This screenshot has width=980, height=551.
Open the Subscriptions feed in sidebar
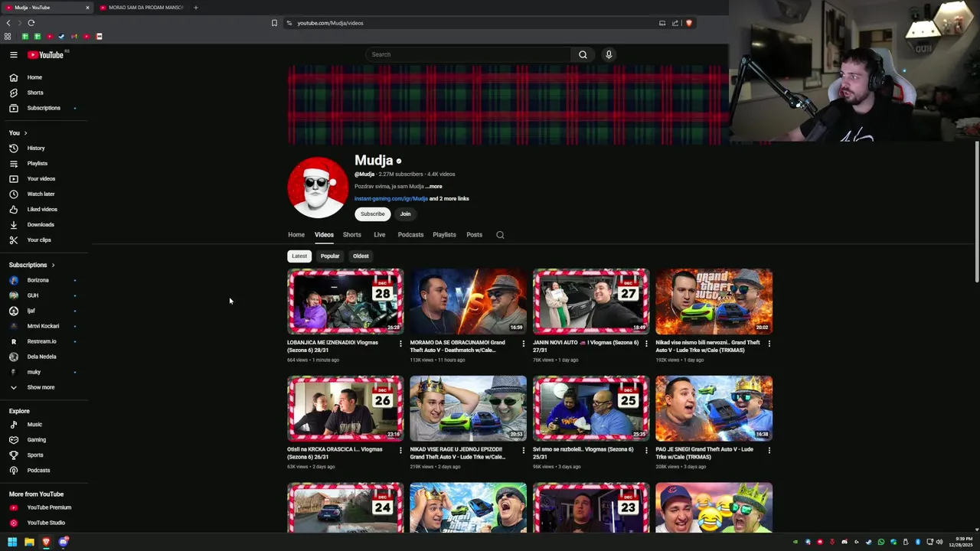pos(44,108)
